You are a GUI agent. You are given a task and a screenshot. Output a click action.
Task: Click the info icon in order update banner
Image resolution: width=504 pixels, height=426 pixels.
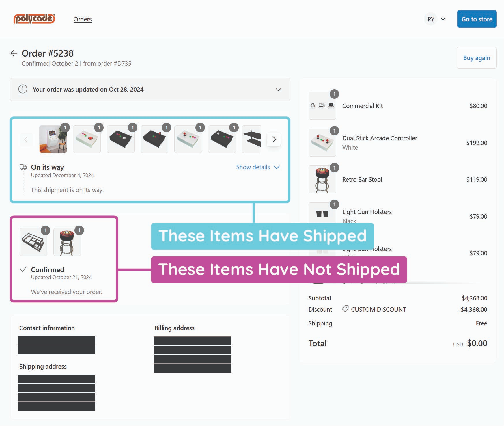(23, 89)
